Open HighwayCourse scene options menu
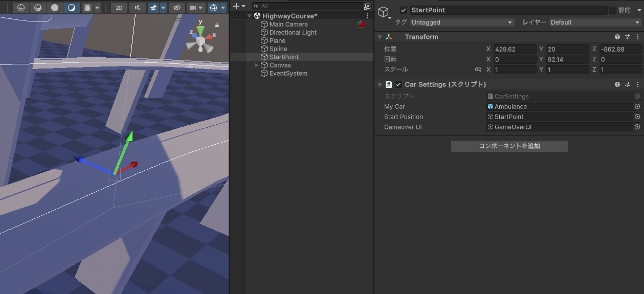 click(367, 16)
